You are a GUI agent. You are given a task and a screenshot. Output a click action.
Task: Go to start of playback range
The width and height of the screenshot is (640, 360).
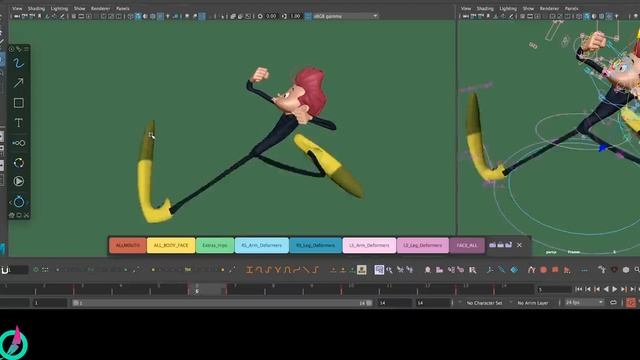(x=579, y=289)
